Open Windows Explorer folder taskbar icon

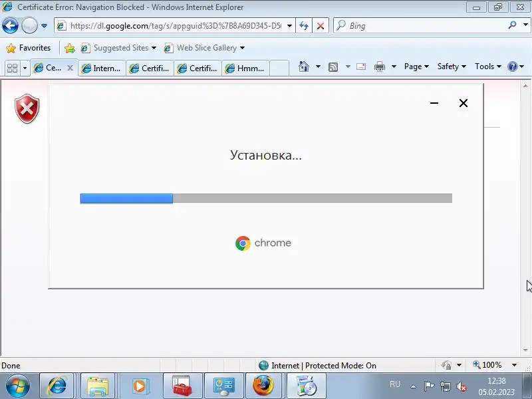click(x=98, y=386)
